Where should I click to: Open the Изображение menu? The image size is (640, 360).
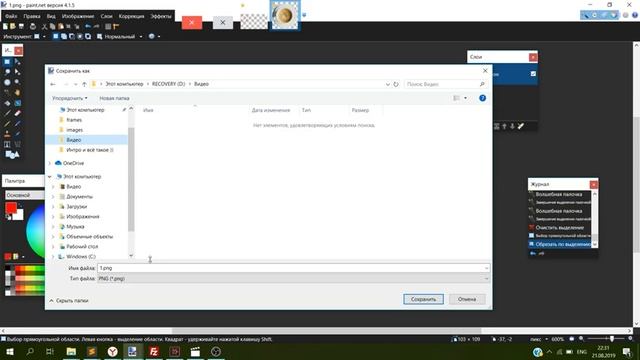[78, 16]
